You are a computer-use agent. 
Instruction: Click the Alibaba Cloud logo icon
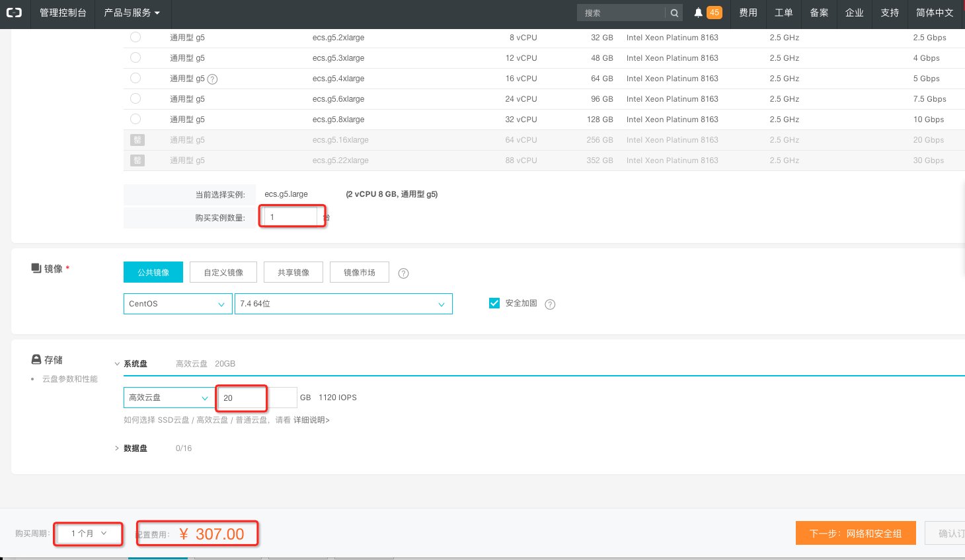tap(14, 13)
